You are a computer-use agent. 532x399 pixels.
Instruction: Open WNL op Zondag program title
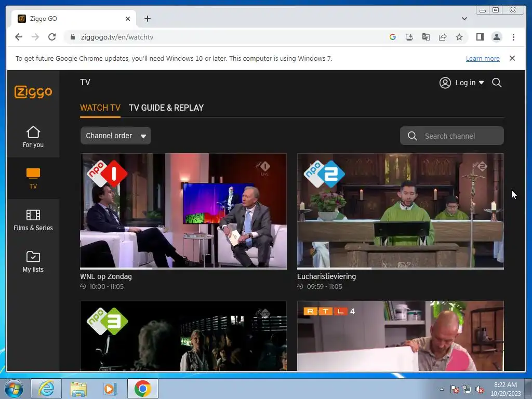pos(106,276)
